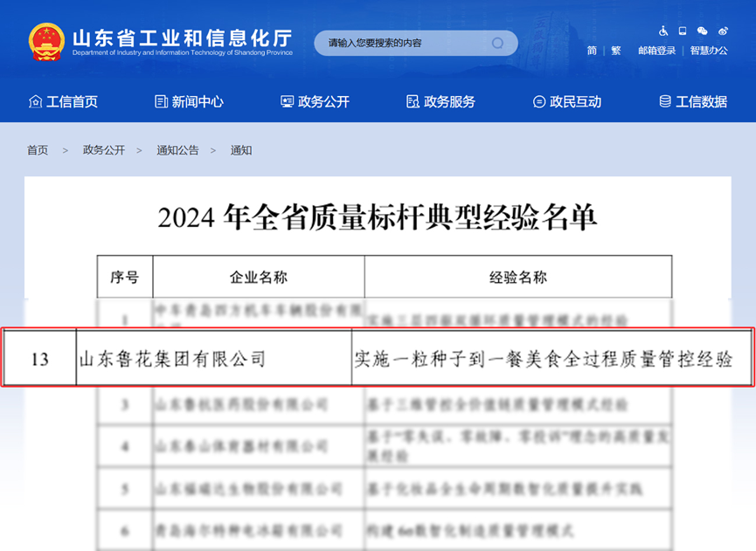Go to 政务公开 breadcrumb
The image size is (756, 551).
(x=104, y=150)
